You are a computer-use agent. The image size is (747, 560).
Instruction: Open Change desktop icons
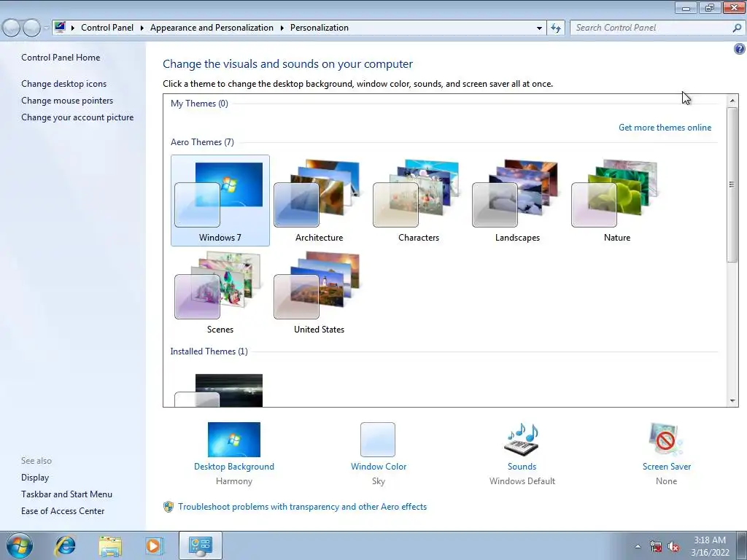tap(64, 84)
